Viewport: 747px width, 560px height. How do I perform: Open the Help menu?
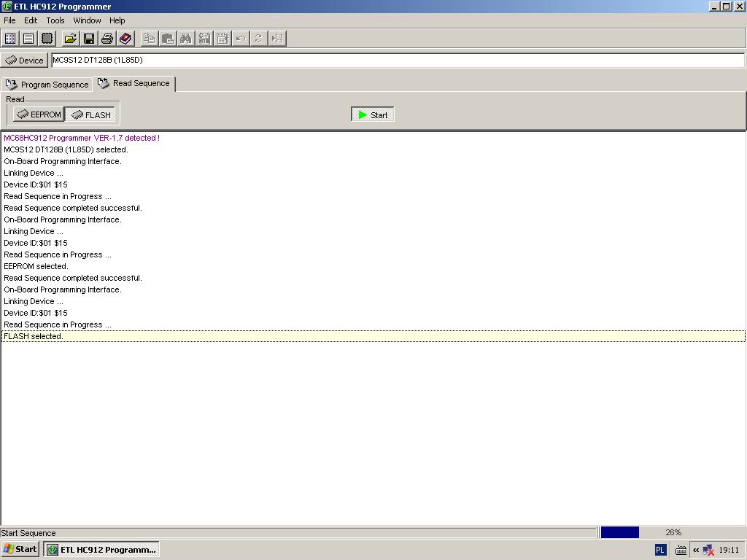(x=117, y=20)
